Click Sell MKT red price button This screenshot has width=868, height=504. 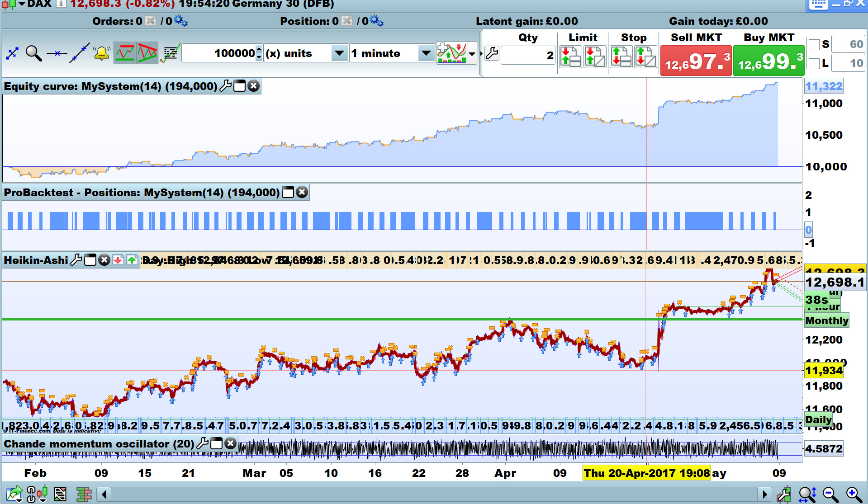(x=696, y=61)
